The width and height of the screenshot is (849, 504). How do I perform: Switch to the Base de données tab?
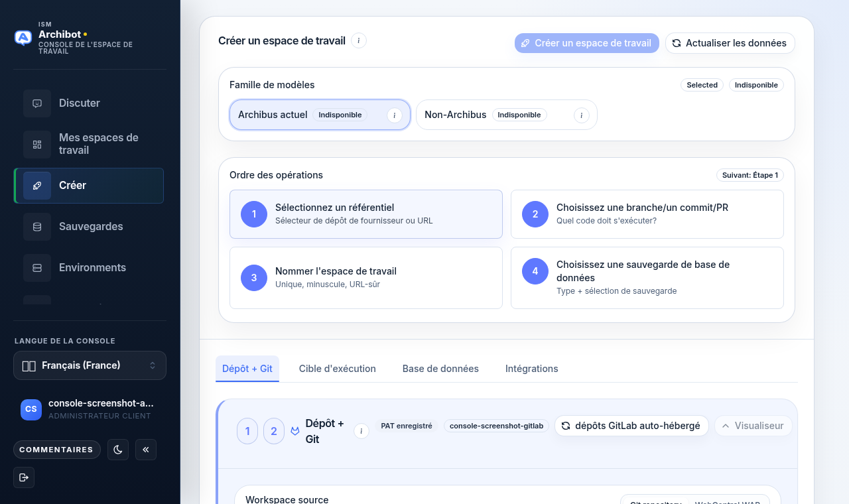pos(440,369)
